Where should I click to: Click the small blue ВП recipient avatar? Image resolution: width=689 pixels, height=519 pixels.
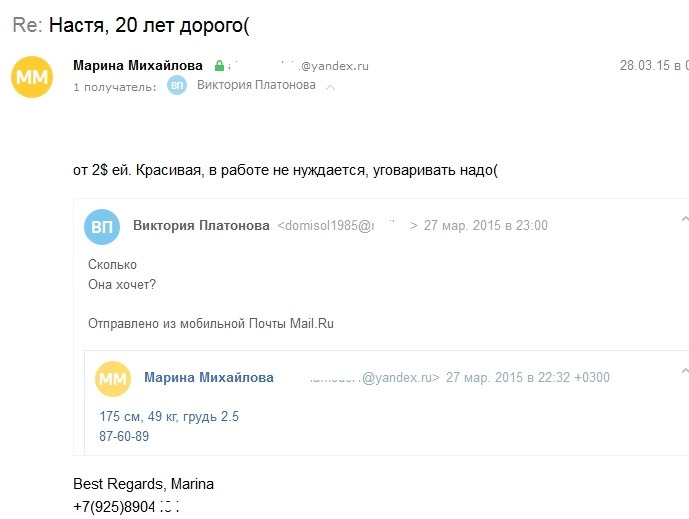(x=177, y=85)
